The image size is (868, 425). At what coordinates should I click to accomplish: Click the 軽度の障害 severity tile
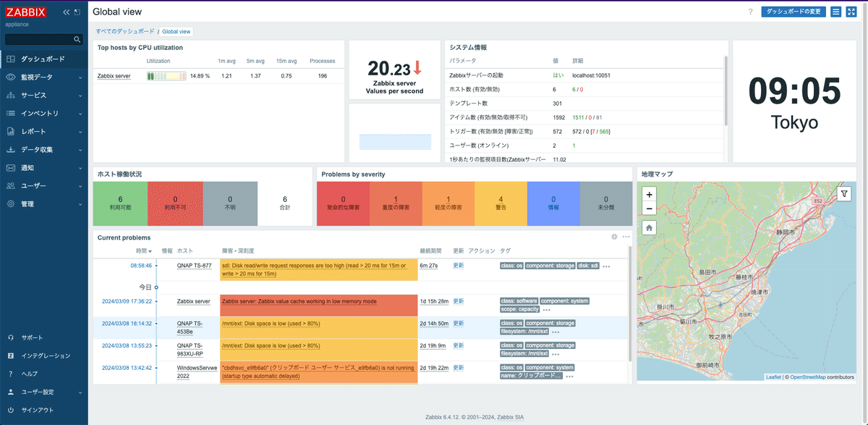(x=448, y=203)
